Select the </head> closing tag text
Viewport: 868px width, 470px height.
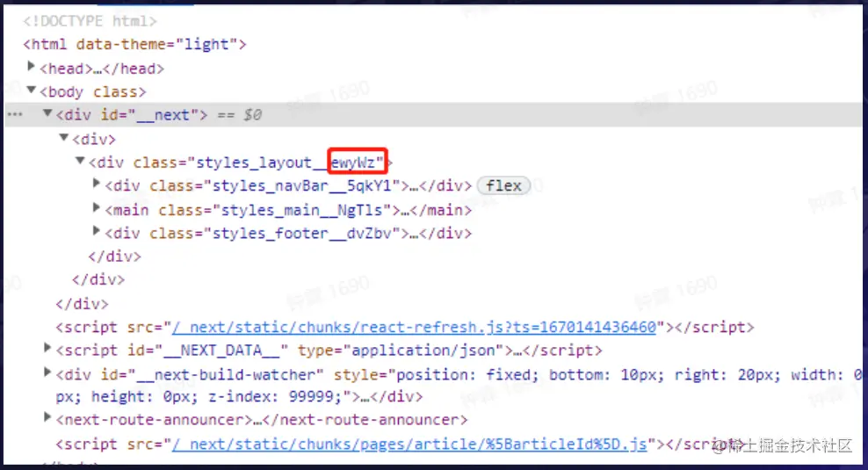pos(134,69)
